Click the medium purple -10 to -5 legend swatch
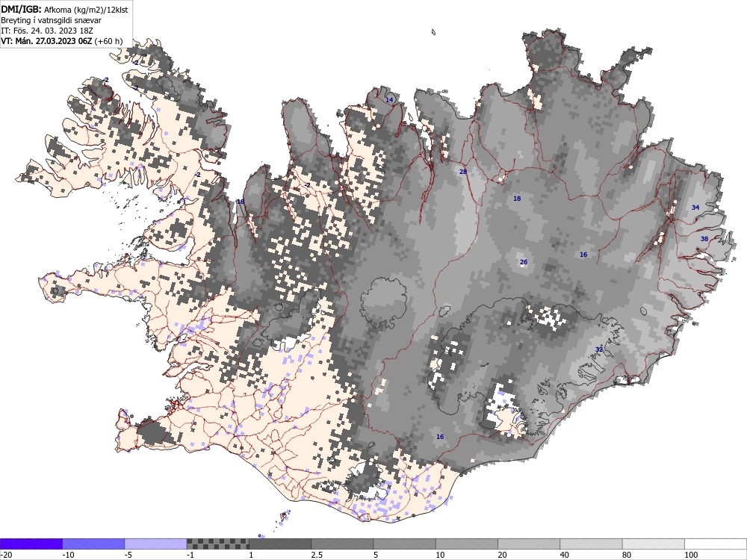This screenshot has height=560, width=747. tap(93, 544)
